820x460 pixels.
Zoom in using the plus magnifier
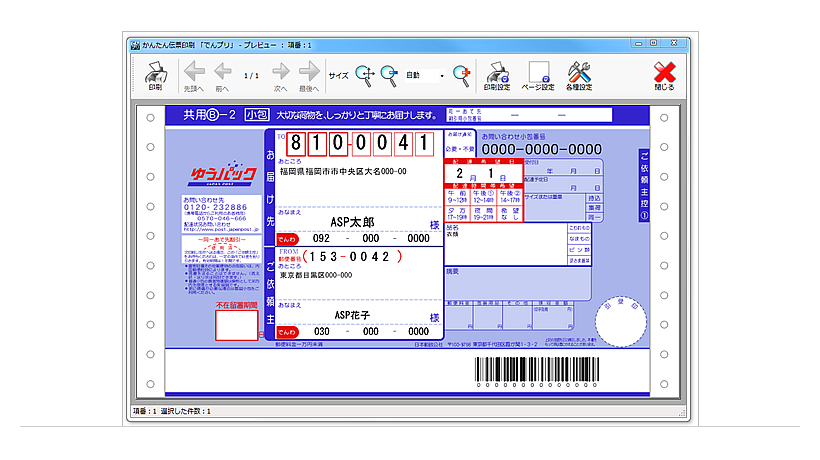pyautogui.click(x=461, y=74)
